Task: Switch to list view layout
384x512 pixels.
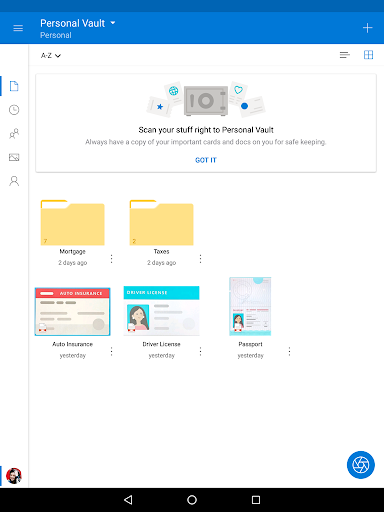Action: [x=345, y=55]
